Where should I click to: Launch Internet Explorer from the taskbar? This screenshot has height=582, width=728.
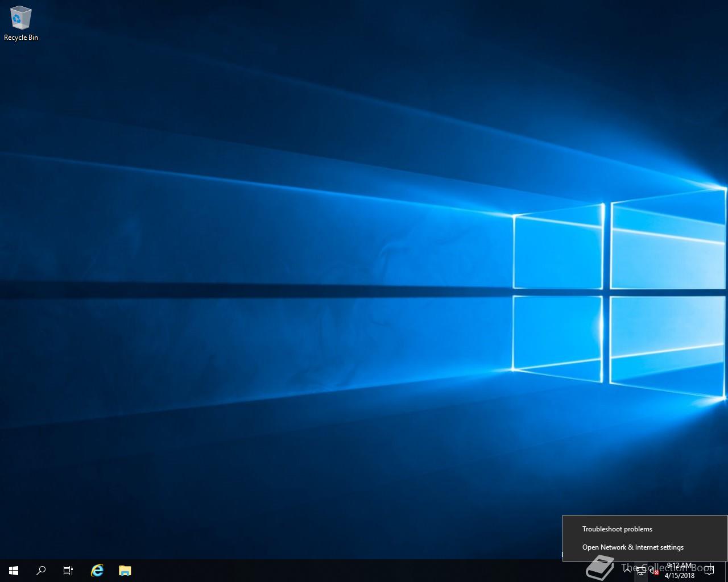click(97, 571)
